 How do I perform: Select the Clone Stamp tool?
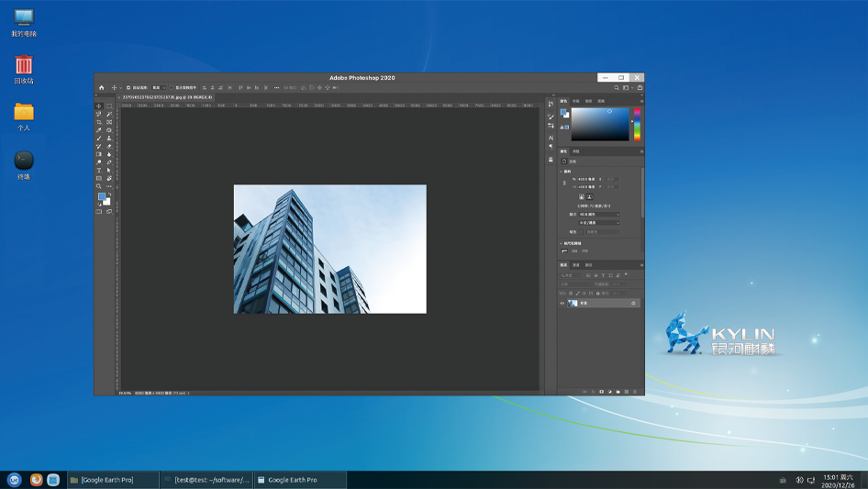109,138
